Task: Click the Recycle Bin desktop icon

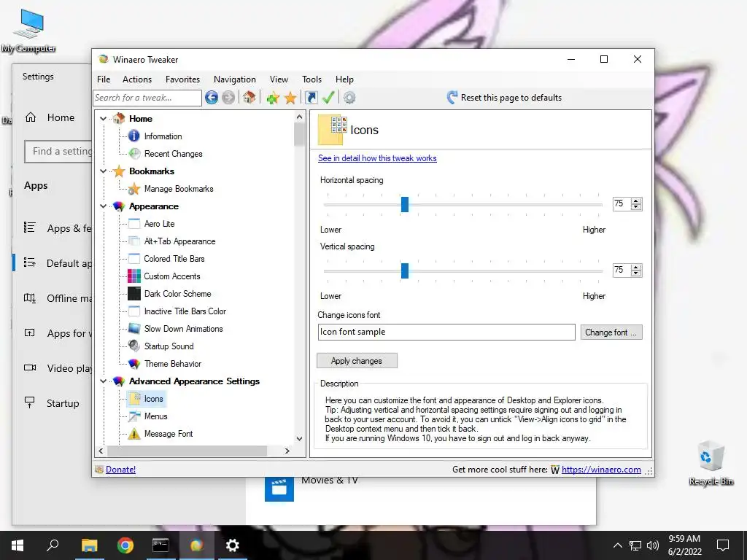Action: pos(711,463)
